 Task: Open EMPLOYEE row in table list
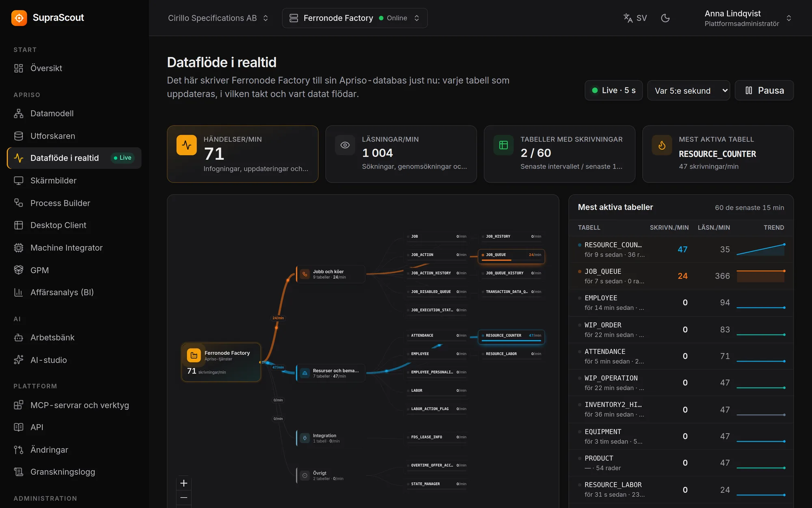point(681,303)
